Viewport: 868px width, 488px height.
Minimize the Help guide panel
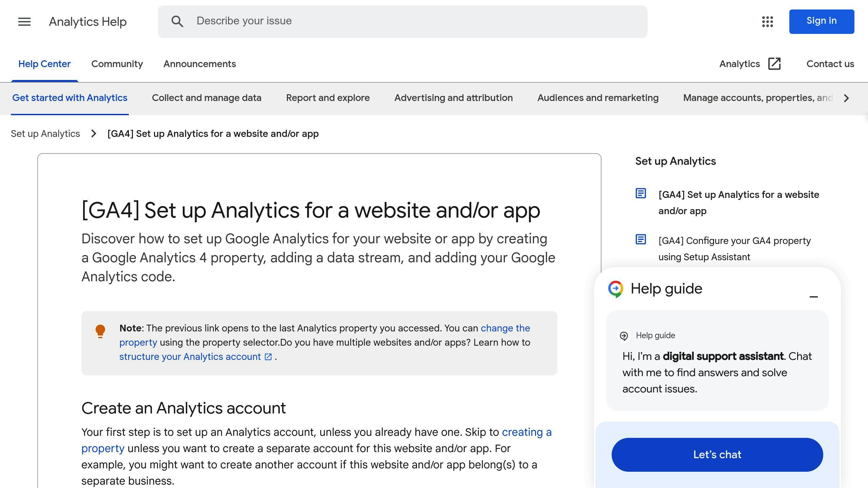(813, 297)
